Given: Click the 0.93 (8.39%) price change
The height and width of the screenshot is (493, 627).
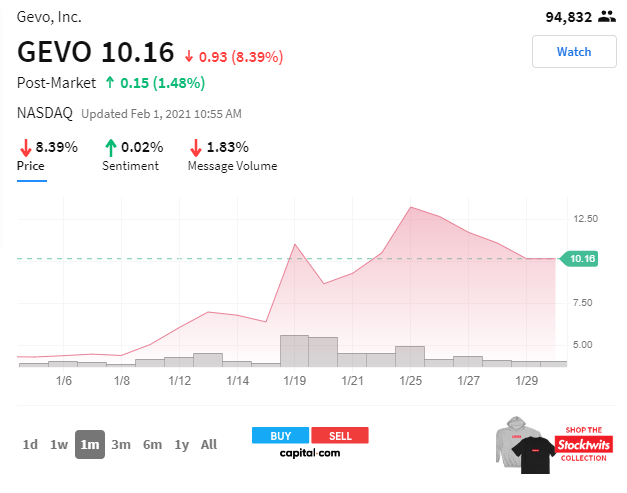Looking at the screenshot, I should (x=234, y=57).
